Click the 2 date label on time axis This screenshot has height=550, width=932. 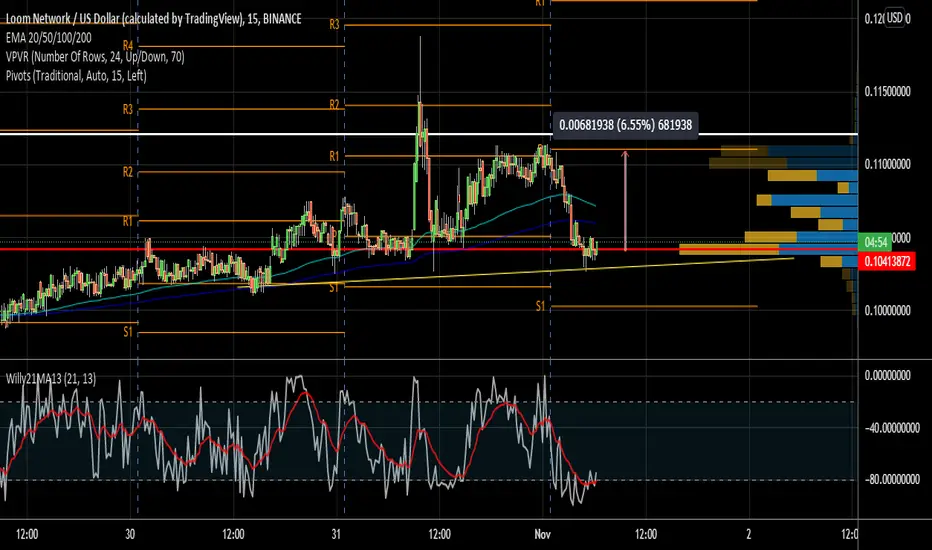(748, 534)
